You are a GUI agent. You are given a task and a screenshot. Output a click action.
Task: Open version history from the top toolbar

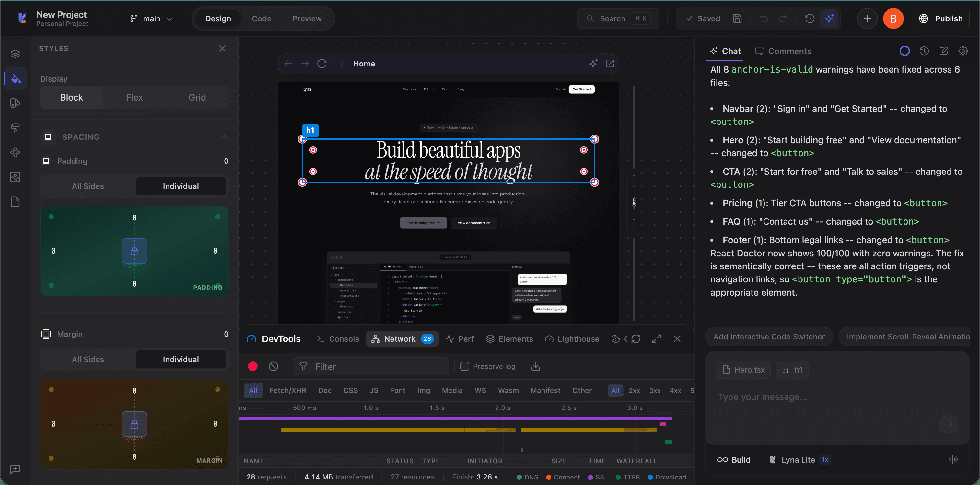click(810, 18)
